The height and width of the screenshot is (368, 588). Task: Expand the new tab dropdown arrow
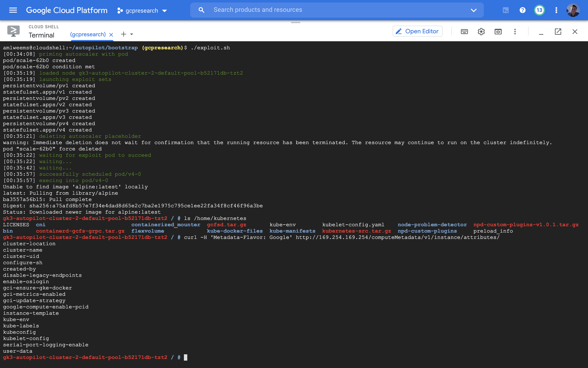tap(132, 34)
